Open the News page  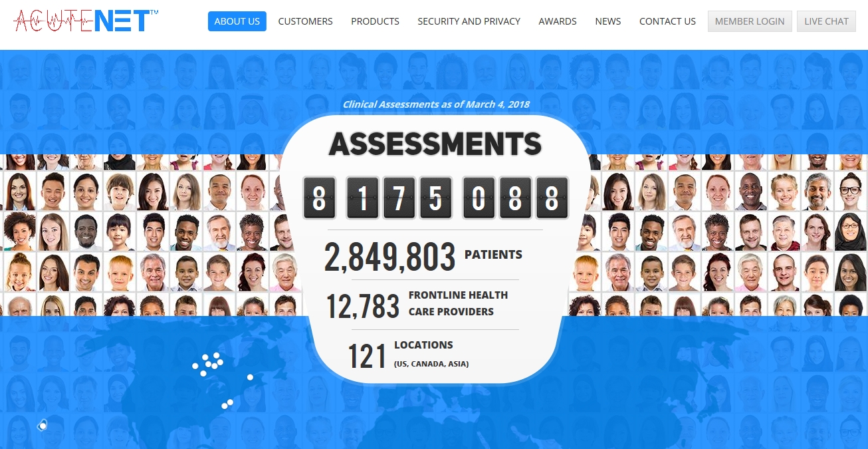[x=607, y=21]
